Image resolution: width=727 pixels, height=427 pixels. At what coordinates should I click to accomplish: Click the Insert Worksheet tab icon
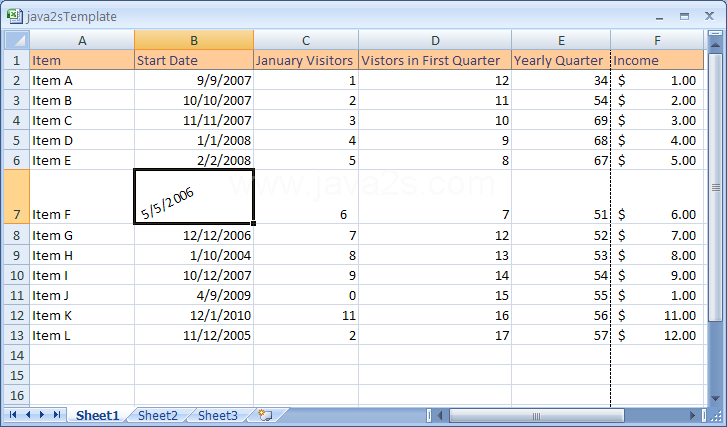(x=266, y=415)
